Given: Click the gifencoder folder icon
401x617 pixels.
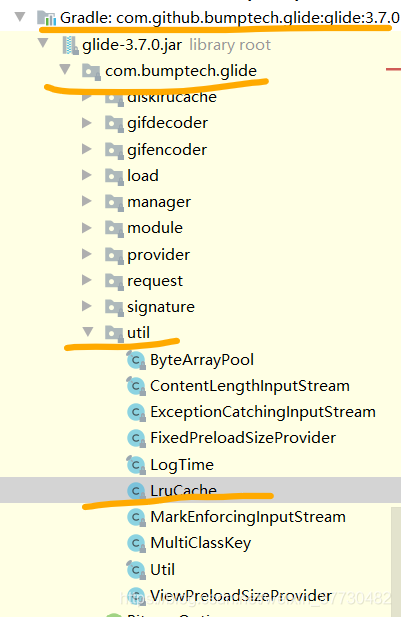Looking at the screenshot, I should (x=114, y=150).
